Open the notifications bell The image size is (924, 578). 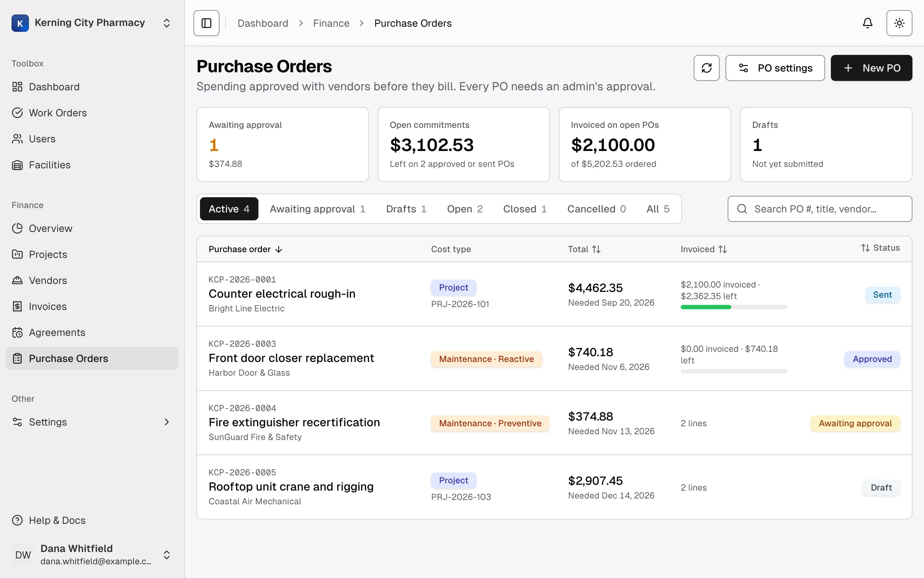867,23
